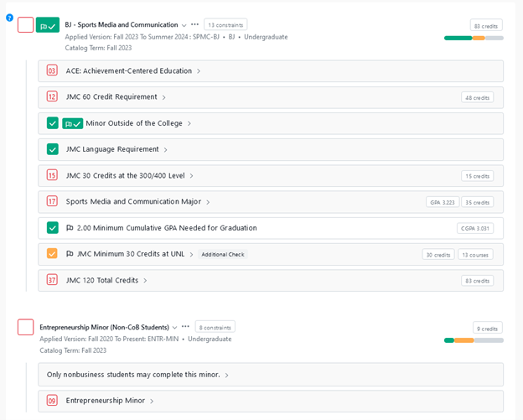Click the 35 credits badge on Sports Media Major row
This screenshot has width=523, height=420.
point(477,202)
